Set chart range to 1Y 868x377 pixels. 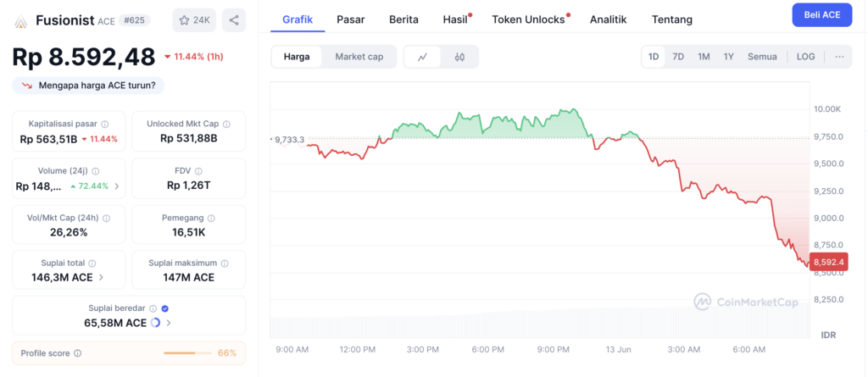pyautogui.click(x=728, y=57)
